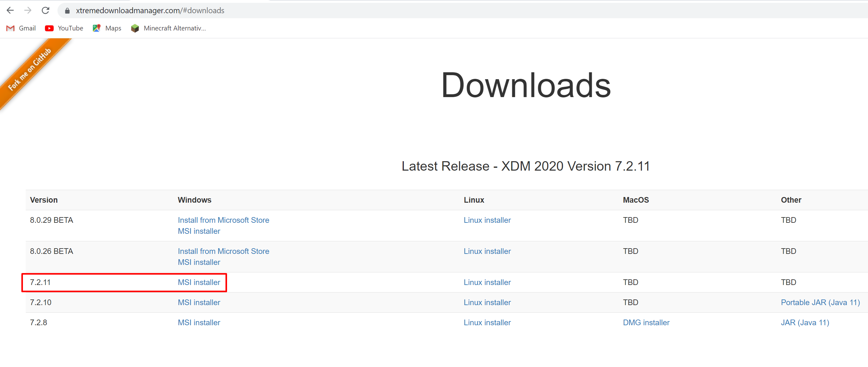
Task: Download the DMG installer for version 7.2.8
Action: pos(646,322)
